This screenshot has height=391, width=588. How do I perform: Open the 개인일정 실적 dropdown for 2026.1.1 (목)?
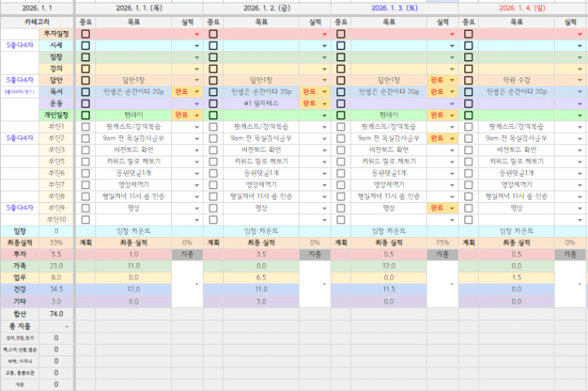[x=197, y=115]
